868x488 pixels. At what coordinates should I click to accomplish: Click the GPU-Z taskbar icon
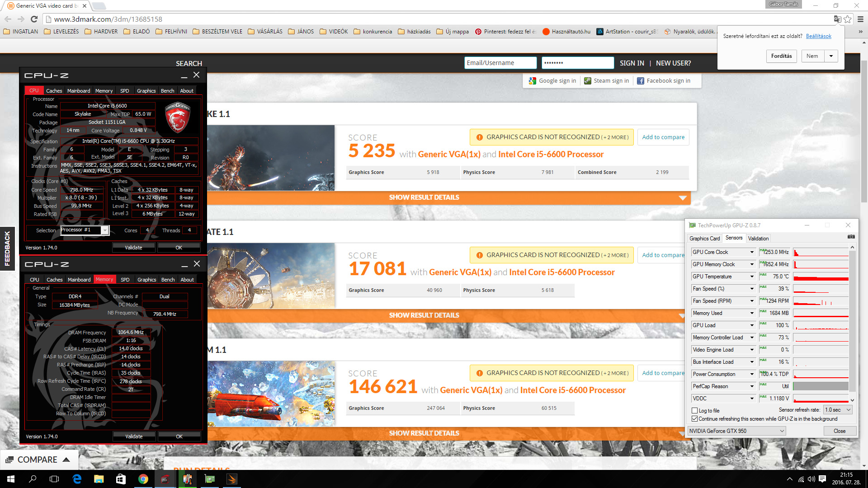point(210,479)
